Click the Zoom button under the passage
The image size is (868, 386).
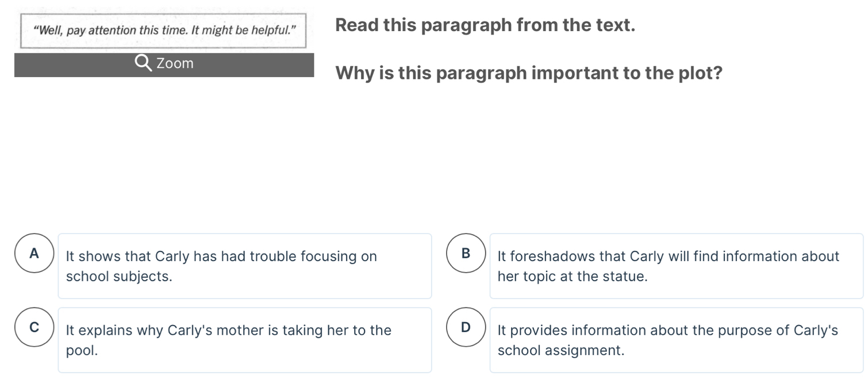click(x=164, y=64)
